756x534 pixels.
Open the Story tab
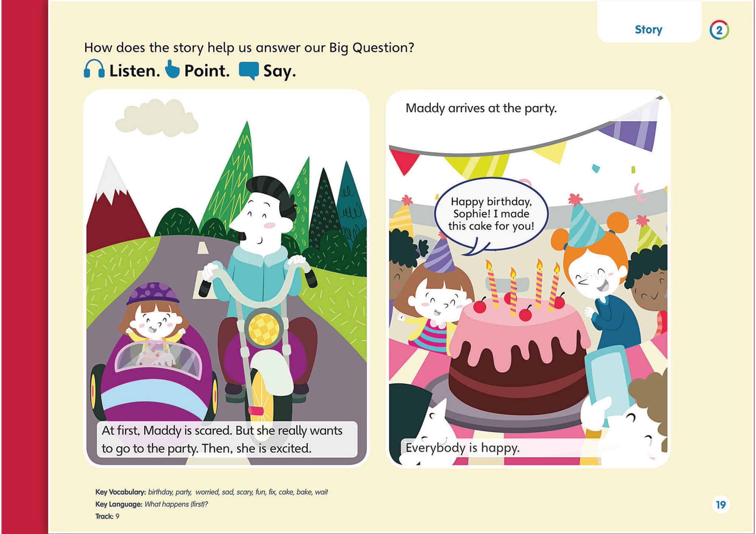649,30
